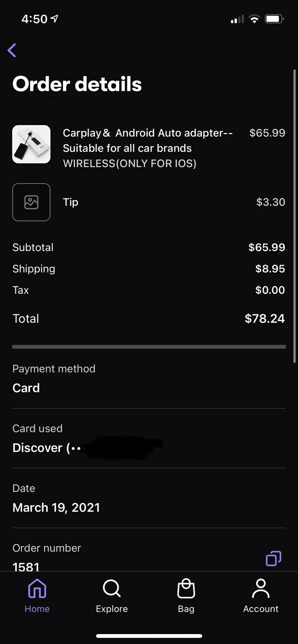Tap the Wi-Fi status icon
The height and width of the screenshot is (644, 298).
(x=254, y=19)
